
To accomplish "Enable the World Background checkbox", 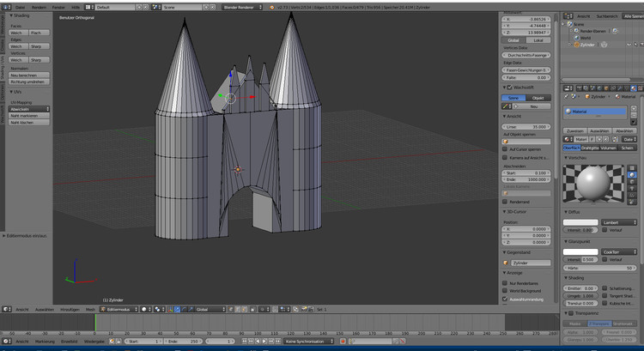I will (505, 290).
